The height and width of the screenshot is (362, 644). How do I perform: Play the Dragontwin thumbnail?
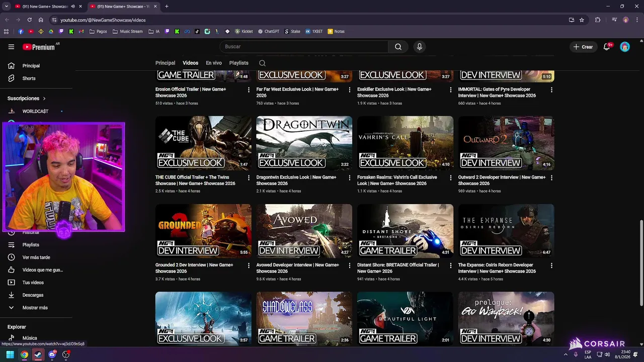304,143
